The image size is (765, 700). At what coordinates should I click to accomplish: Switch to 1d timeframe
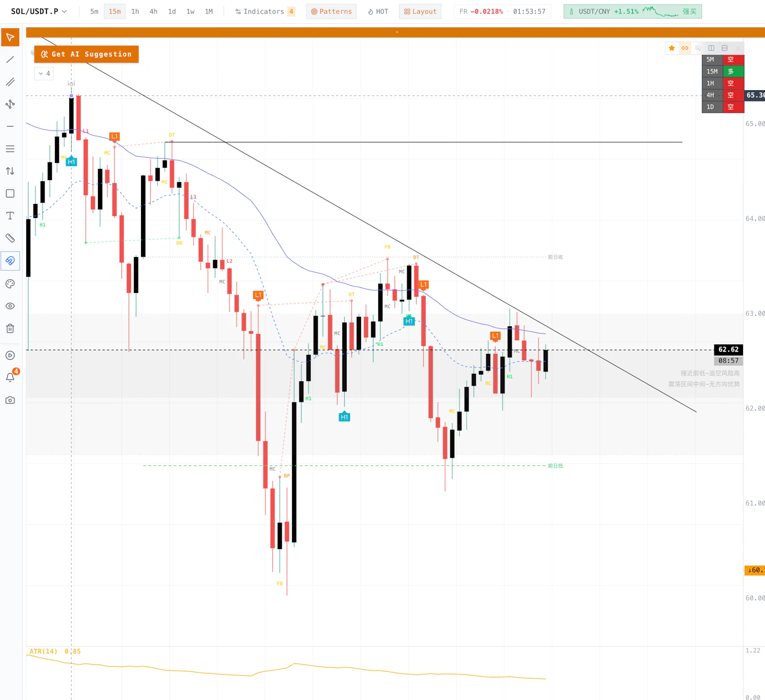(x=172, y=11)
